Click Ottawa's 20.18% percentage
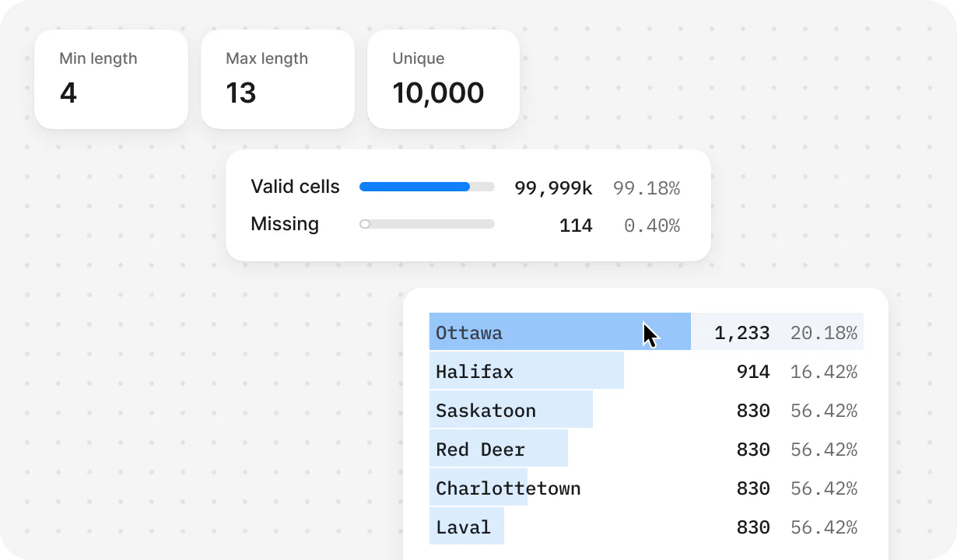This screenshot has width=957, height=560. coord(823,333)
